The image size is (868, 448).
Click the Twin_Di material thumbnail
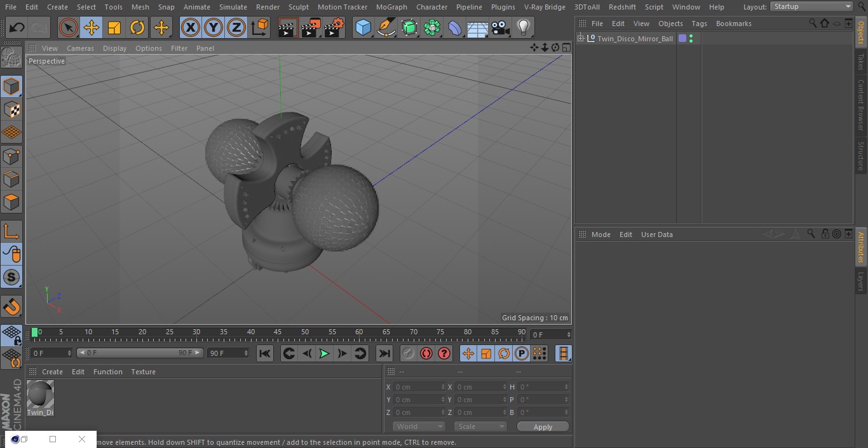click(x=40, y=395)
